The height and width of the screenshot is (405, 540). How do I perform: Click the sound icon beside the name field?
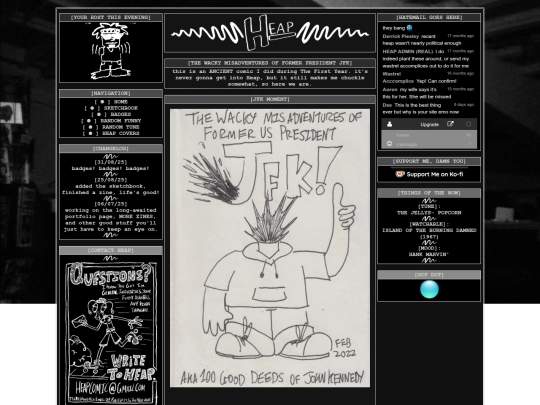[469, 135]
